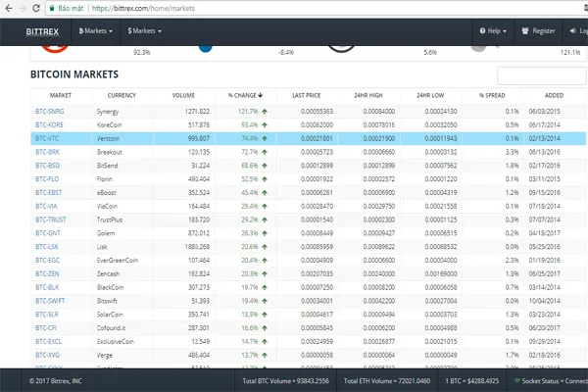Select the EverGreenCoin currency cell
Viewport: 588px width, 392px height.
(x=118, y=260)
